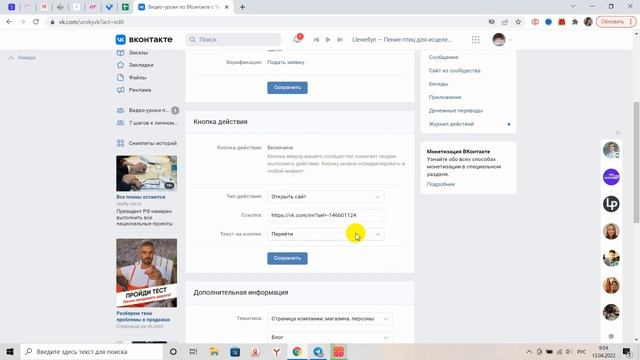640x360 pixels.
Task: Open VK services grid icon
Action: pyautogui.click(x=476, y=40)
